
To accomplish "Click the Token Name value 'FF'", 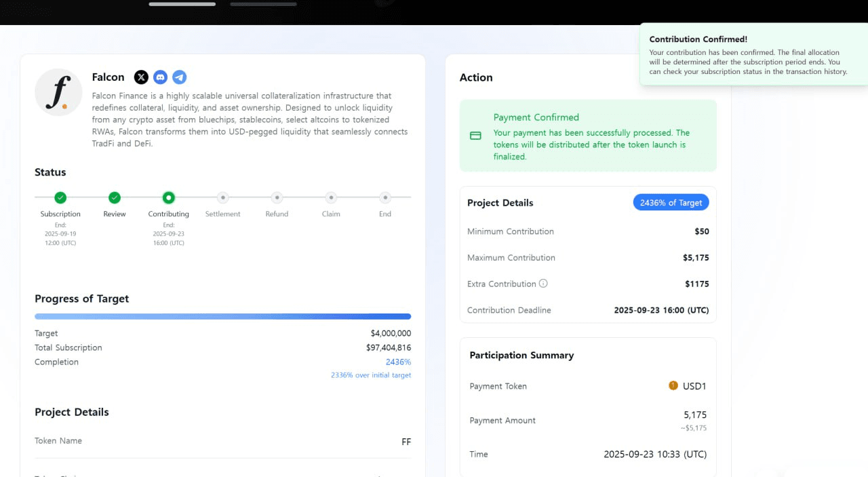I will (406, 442).
